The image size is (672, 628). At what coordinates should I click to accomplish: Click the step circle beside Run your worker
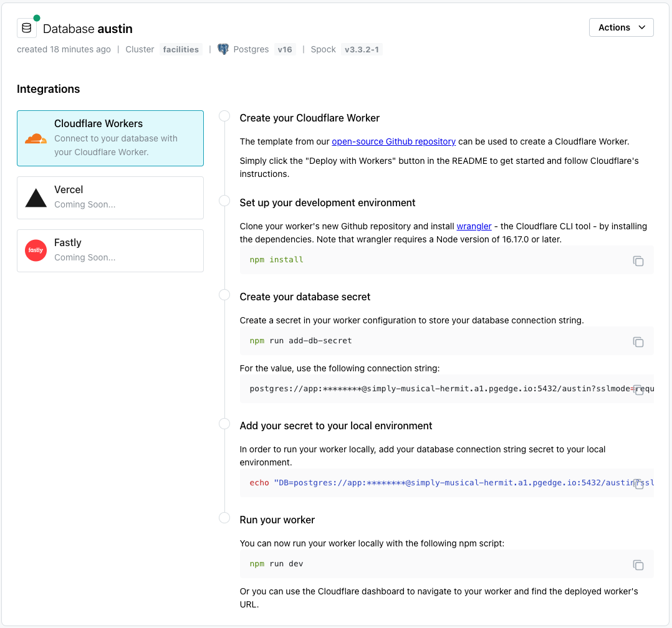(224, 517)
